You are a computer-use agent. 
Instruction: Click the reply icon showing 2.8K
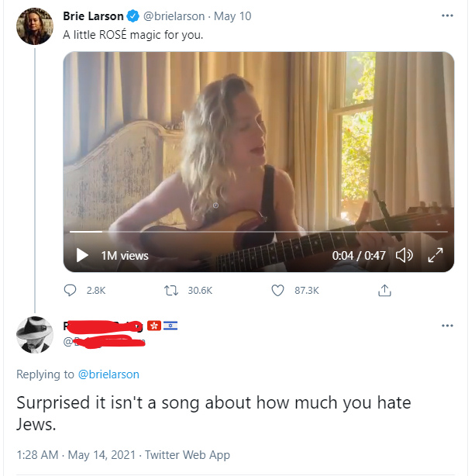click(x=71, y=290)
